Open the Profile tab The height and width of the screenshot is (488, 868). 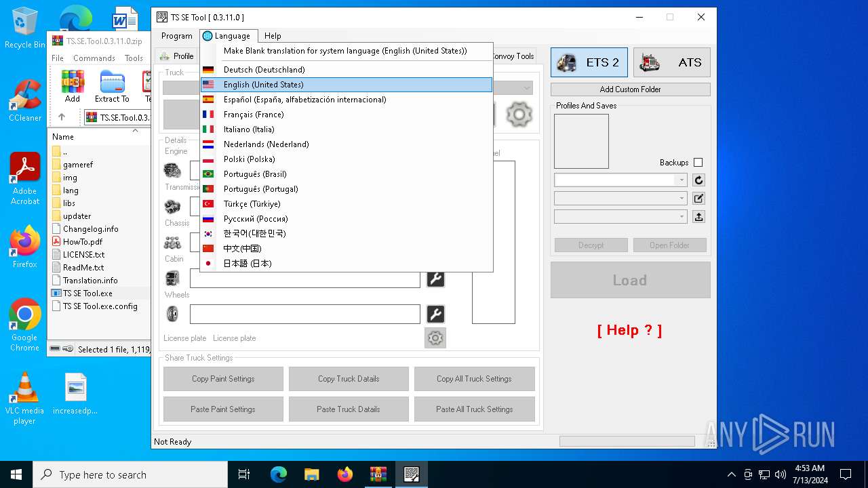(177, 56)
